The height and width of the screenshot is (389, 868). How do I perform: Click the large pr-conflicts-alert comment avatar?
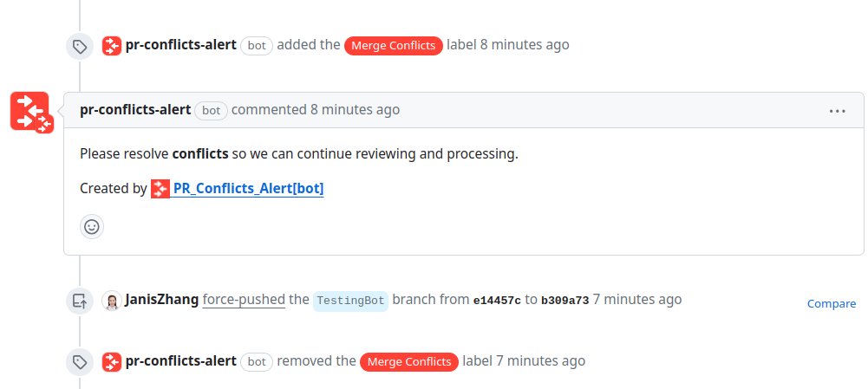pyautogui.click(x=31, y=113)
